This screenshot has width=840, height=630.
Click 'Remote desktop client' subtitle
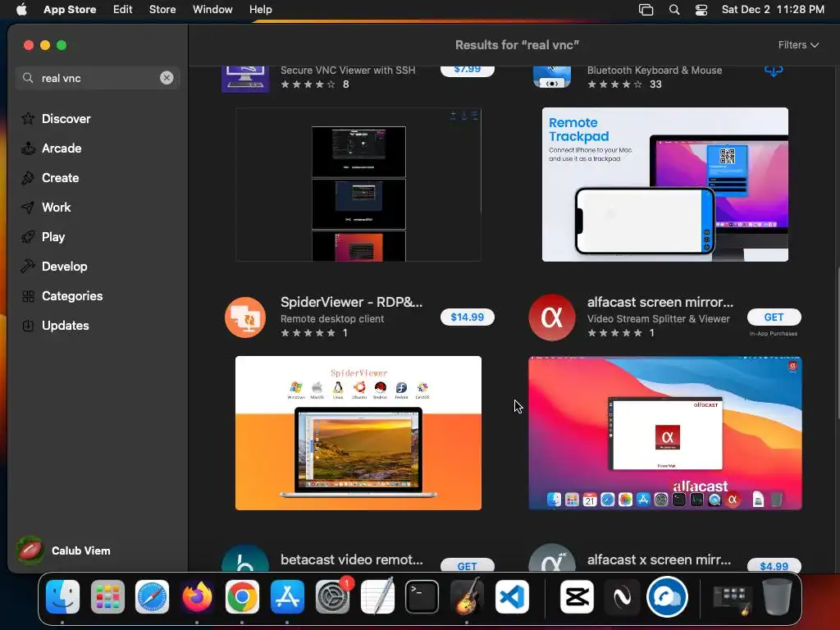[332, 319]
